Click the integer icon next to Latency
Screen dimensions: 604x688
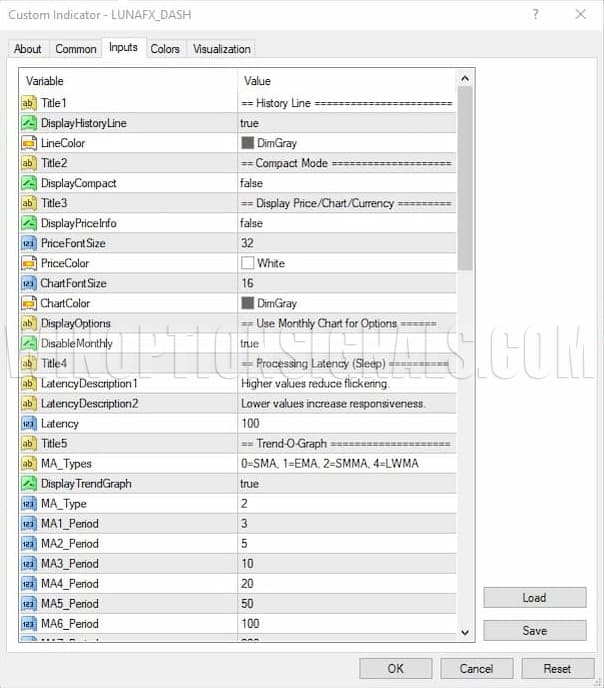pos(29,423)
